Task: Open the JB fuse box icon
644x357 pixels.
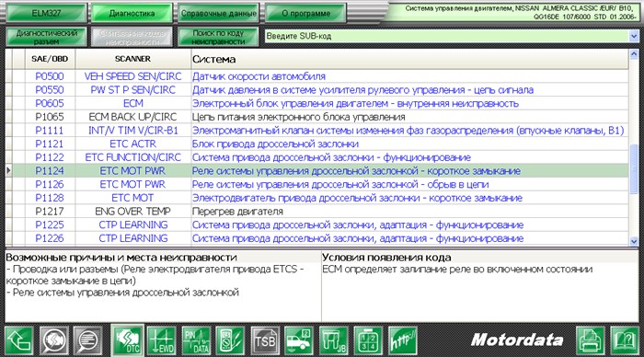Action: pos(333,340)
